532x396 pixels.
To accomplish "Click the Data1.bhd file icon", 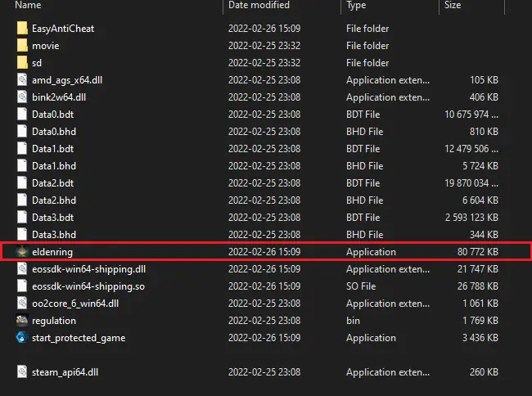I will [22, 166].
